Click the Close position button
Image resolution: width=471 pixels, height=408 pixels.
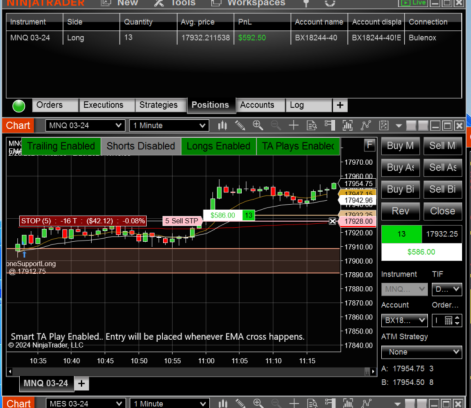442,211
